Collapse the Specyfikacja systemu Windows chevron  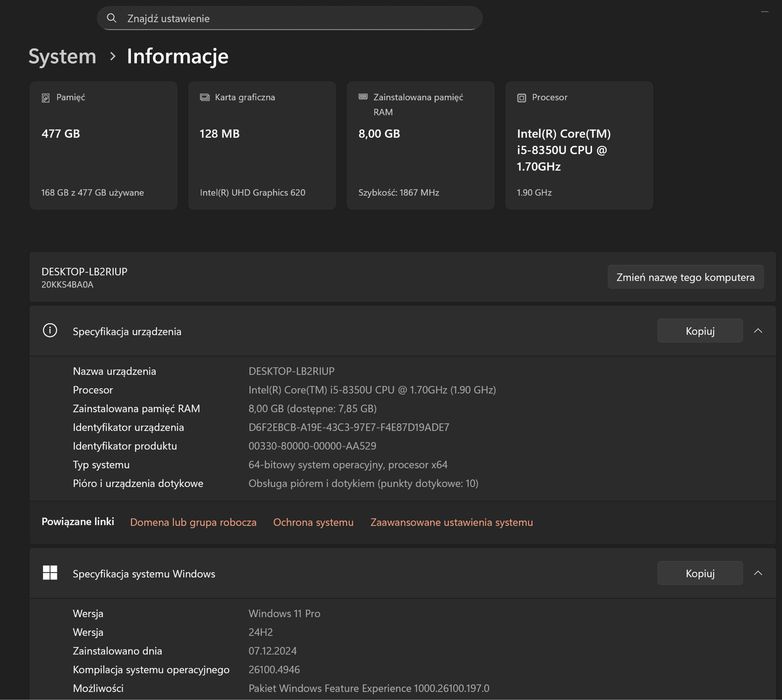[x=758, y=573]
